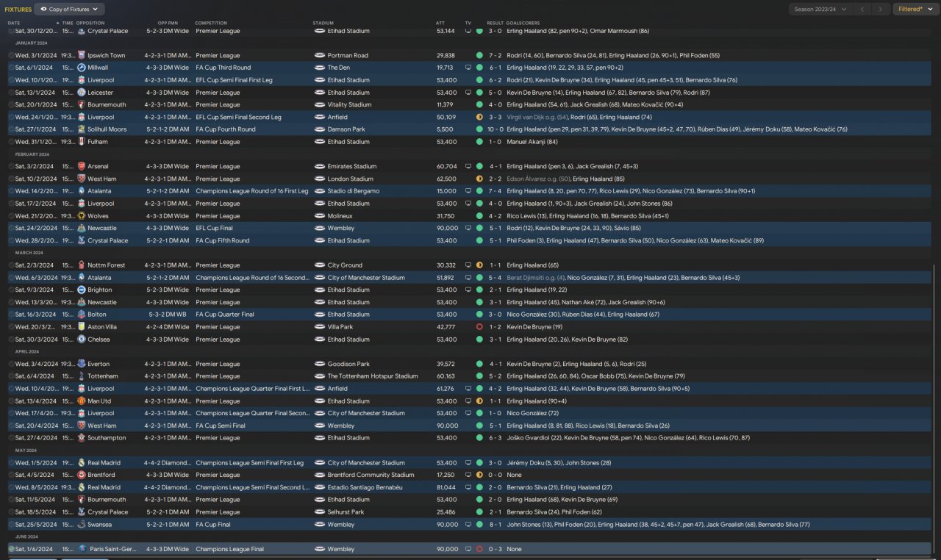Click the Solihull Moors club badge
The width and height of the screenshot is (941, 560).
pos(81,129)
